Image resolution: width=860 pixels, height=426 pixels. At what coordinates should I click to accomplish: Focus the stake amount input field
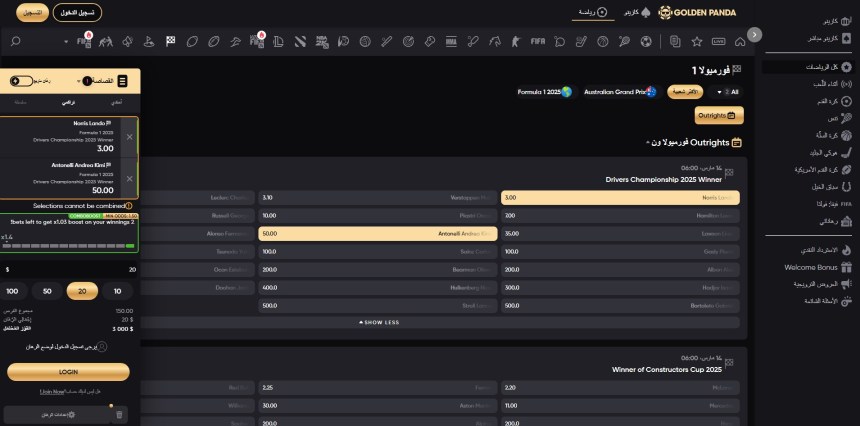point(70,270)
